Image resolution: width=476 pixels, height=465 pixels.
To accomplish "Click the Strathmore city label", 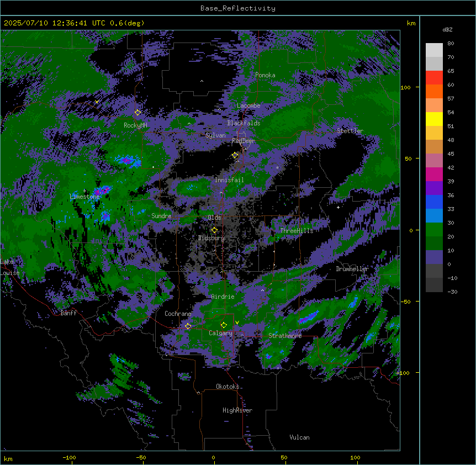I will pos(285,336).
